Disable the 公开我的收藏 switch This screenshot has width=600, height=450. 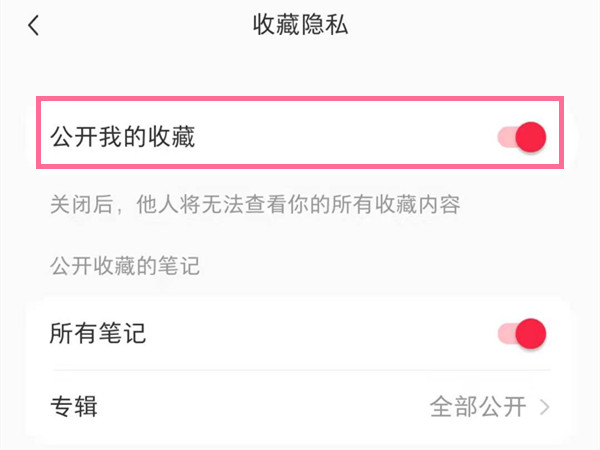[x=522, y=137]
